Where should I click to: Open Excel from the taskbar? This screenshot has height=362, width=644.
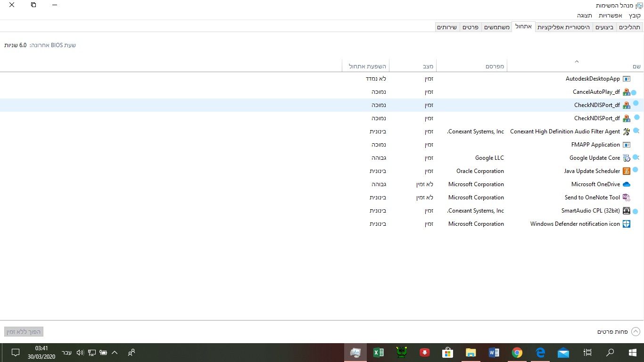(x=378, y=353)
